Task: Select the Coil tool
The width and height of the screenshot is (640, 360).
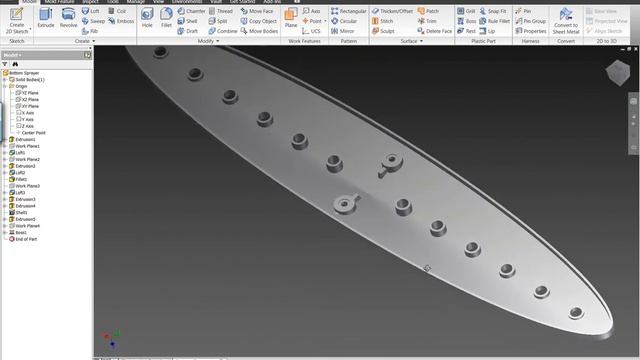Action: [x=117, y=11]
